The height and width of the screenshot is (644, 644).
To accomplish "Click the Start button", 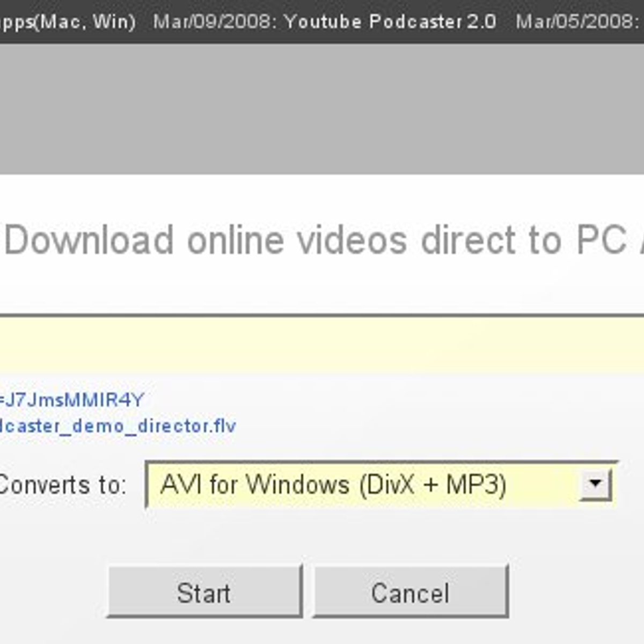I will (204, 592).
